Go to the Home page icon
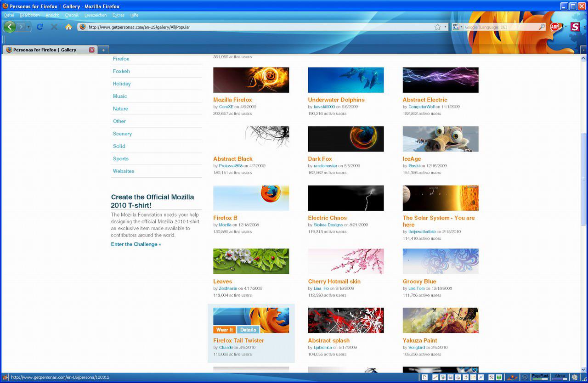 point(68,27)
